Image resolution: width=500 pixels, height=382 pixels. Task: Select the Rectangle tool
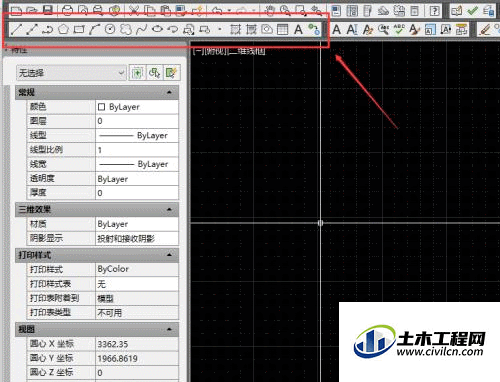tap(79, 29)
